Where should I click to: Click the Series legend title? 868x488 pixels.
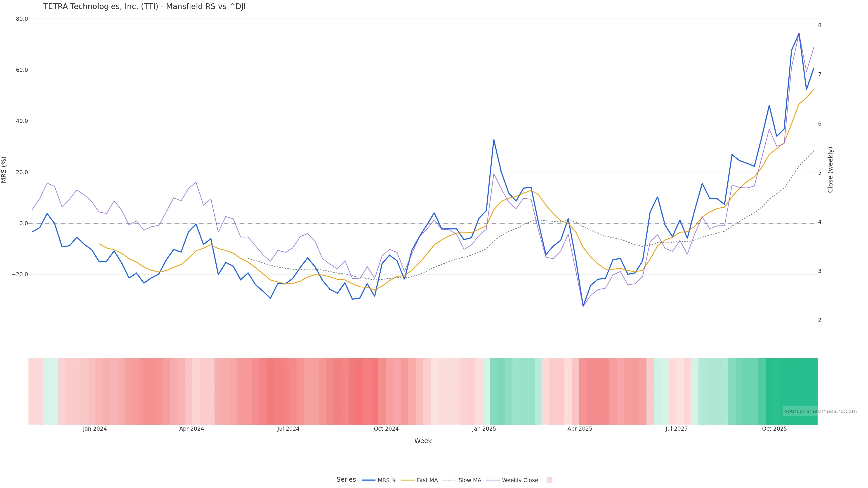pyautogui.click(x=346, y=480)
